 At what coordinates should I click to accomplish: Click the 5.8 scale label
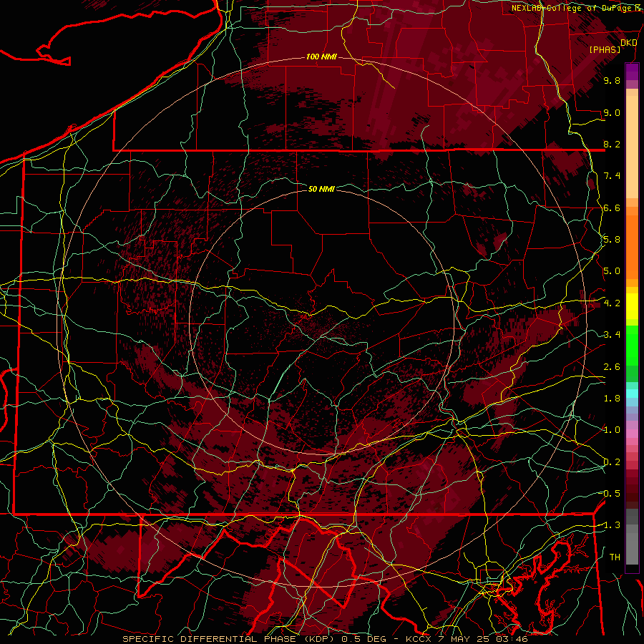[x=612, y=240]
